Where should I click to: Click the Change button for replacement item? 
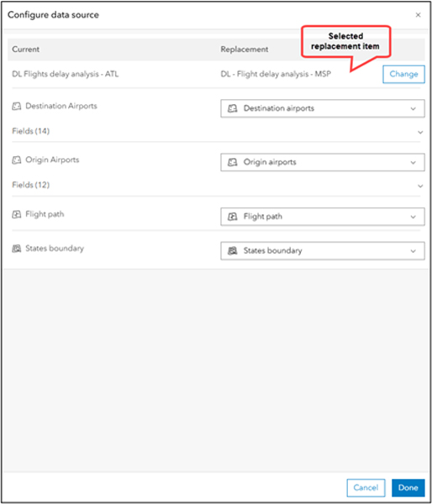[x=403, y=74]
